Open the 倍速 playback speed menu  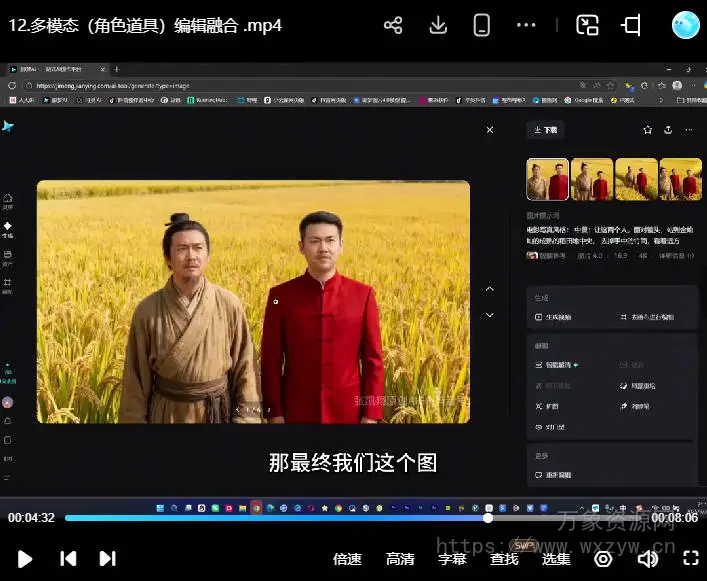[347, 559]
